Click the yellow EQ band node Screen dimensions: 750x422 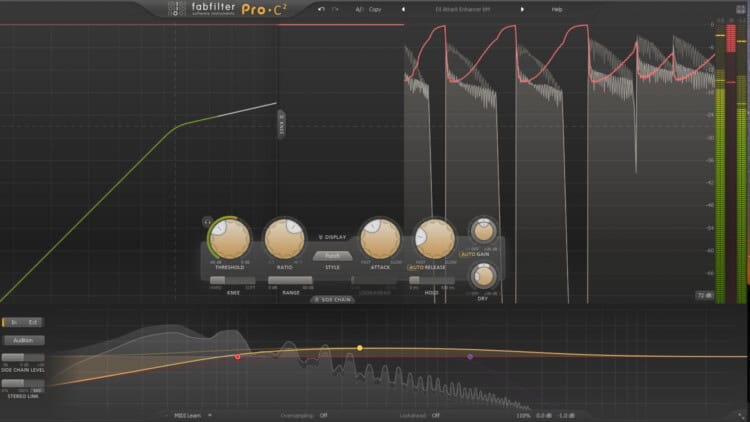click(360, 348)
